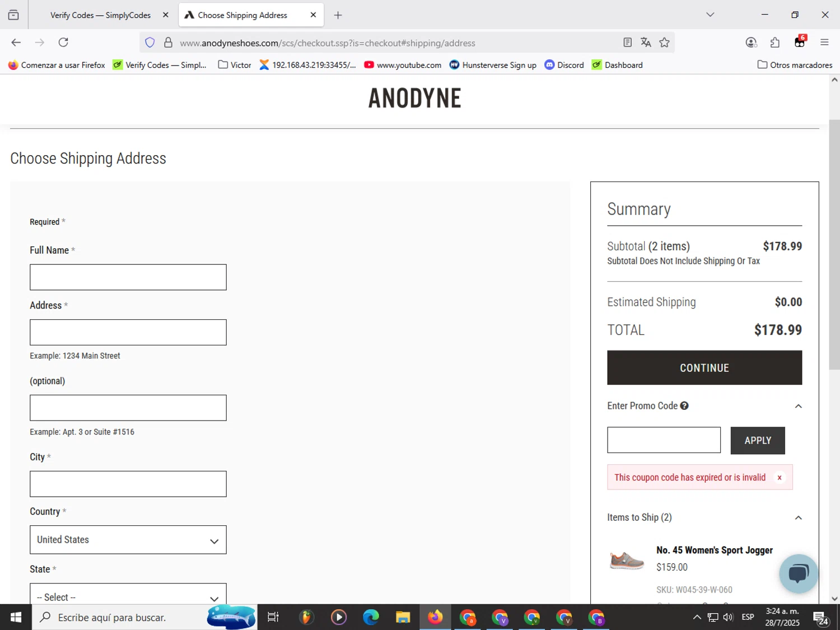The image size is (840, 630).
Task: Open File Explorer from the taskbar
Action: [x=403, y=617]
